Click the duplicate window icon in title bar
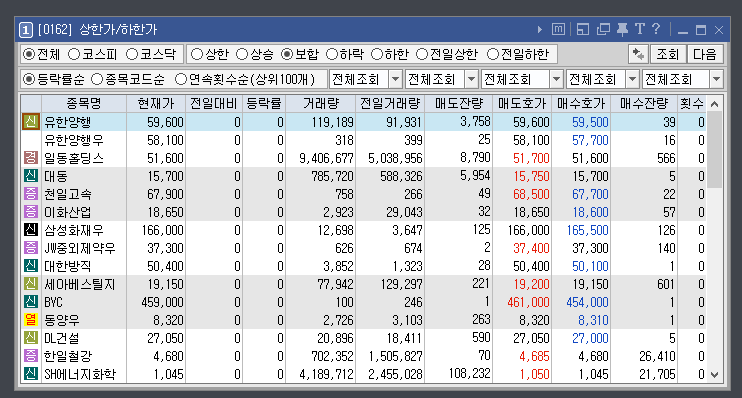Image resolution: width=742 pixels, height=398 pixels. [603, 29]
